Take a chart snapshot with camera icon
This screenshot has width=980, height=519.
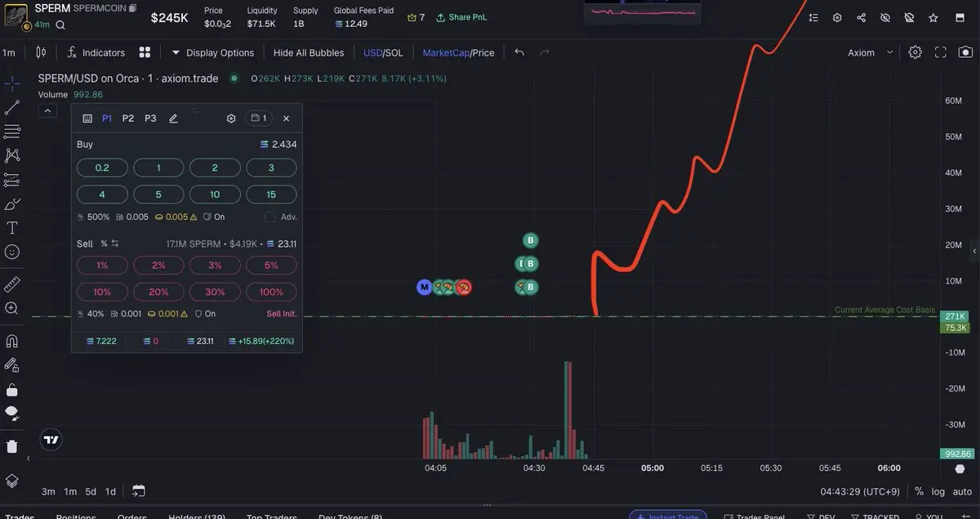965,52
